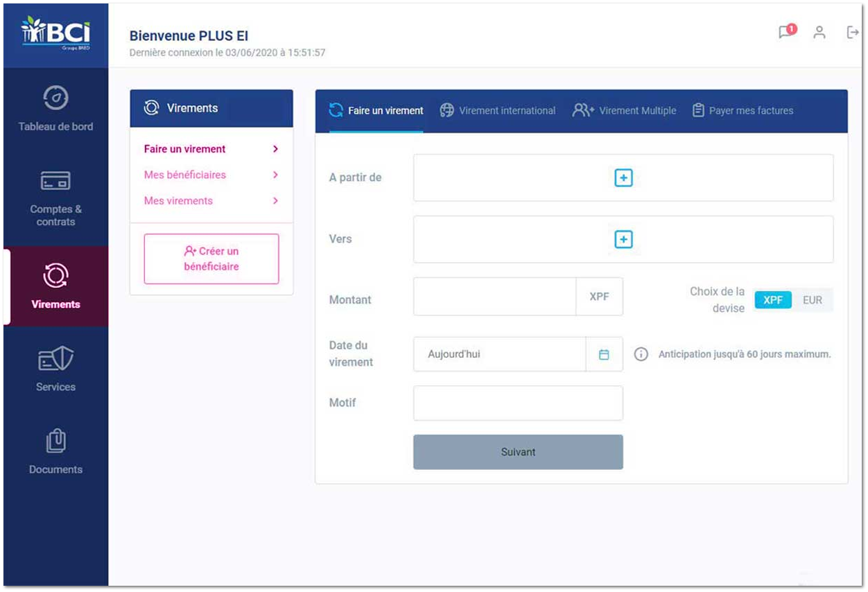
Task: Open the user profile icon
Action: tap(819, 32)
